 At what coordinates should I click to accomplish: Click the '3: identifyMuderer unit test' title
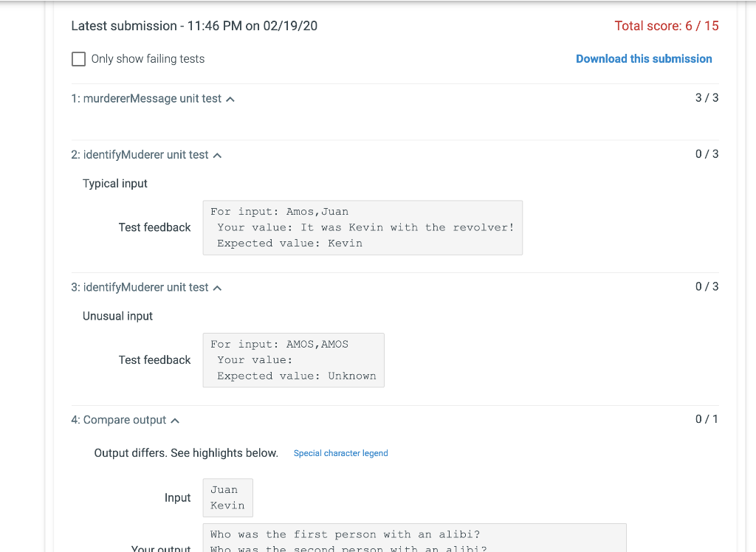(140, 287)
